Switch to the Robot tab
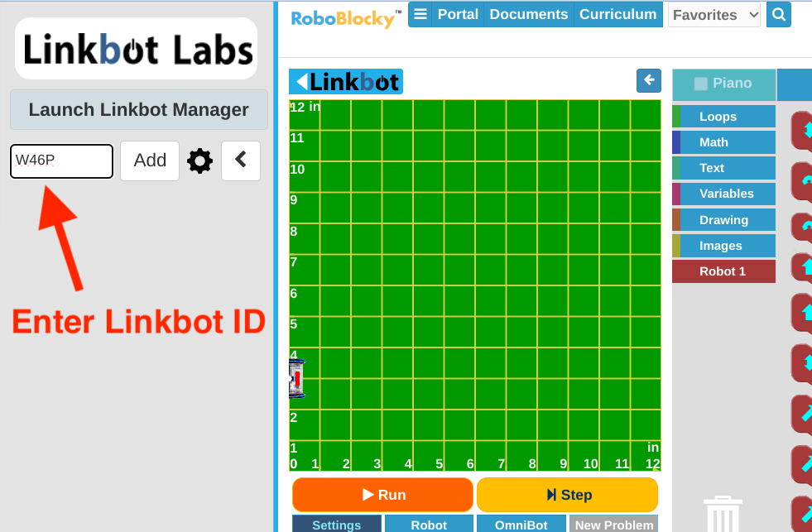Viewport: 812px width, 532px height. pos(429,524)
